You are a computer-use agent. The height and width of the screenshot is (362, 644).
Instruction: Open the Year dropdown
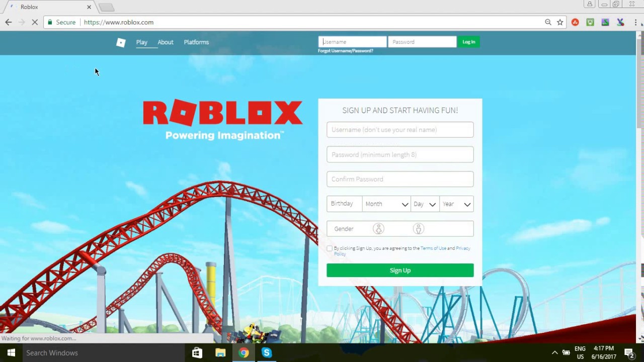click(x=456, y=204)
